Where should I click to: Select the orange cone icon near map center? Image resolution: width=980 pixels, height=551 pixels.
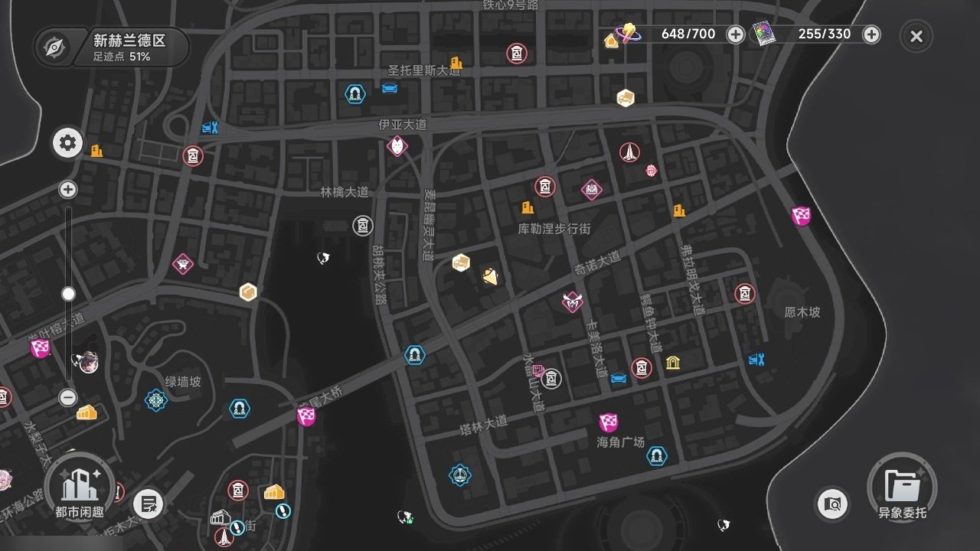[x=491, y=277]
